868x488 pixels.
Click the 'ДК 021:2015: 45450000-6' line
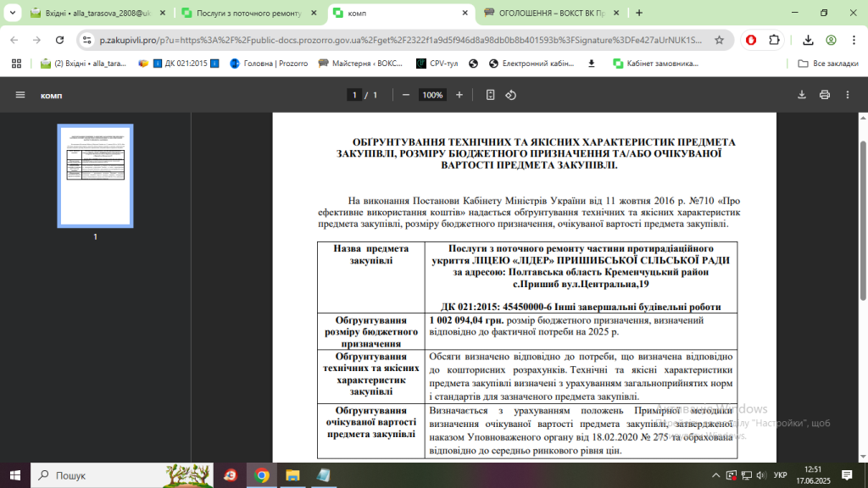[581, 307]
